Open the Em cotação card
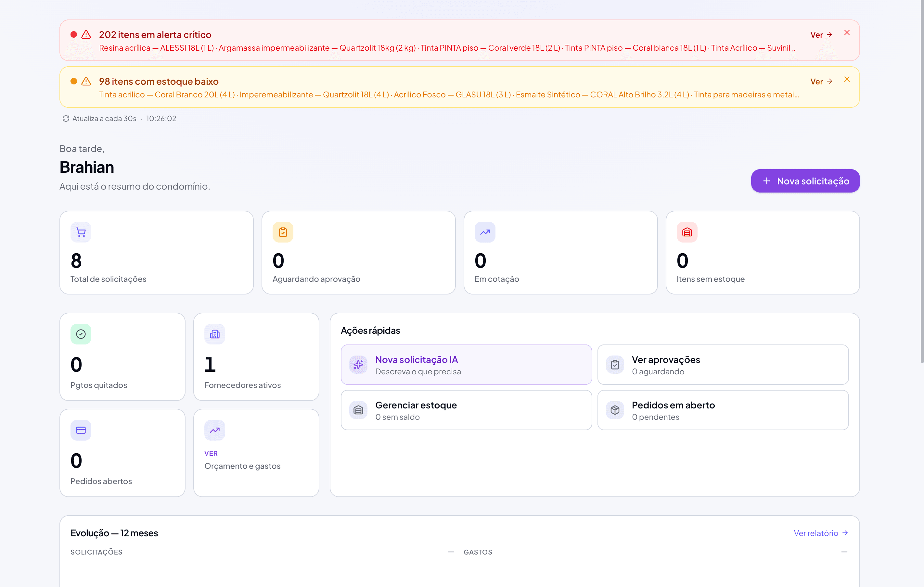This screenshot has width=924, height=587. point(561,253)
